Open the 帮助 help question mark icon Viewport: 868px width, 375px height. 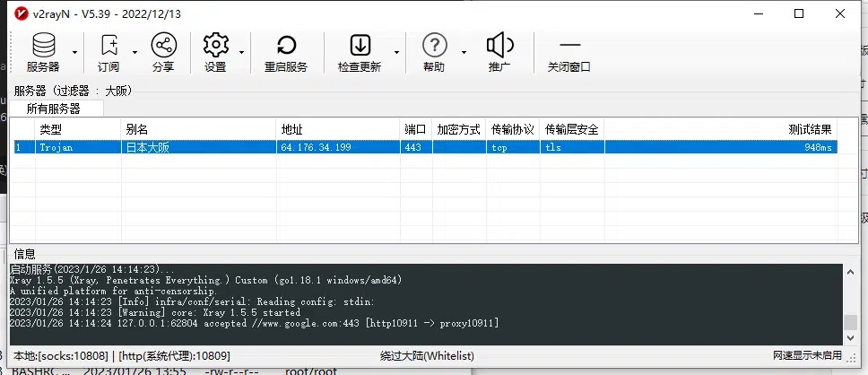pos(434,46)
